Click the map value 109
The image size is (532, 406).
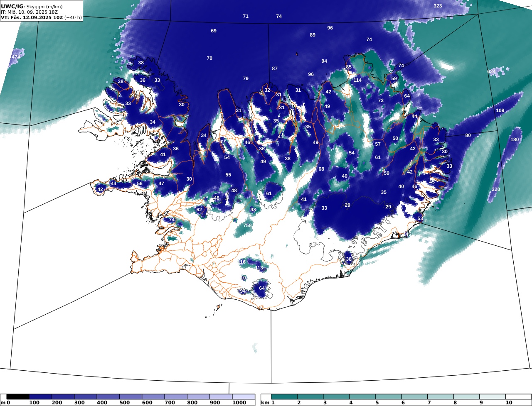click(500, 110)
